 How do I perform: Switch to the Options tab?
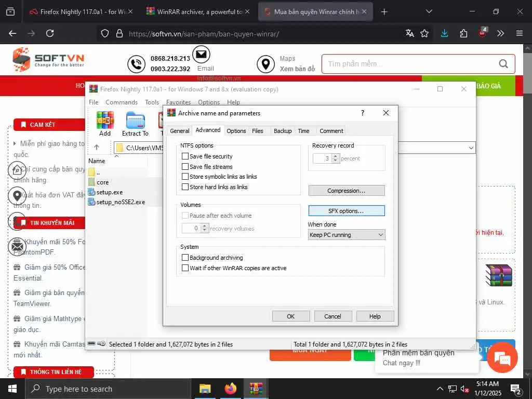coord(236,131)
